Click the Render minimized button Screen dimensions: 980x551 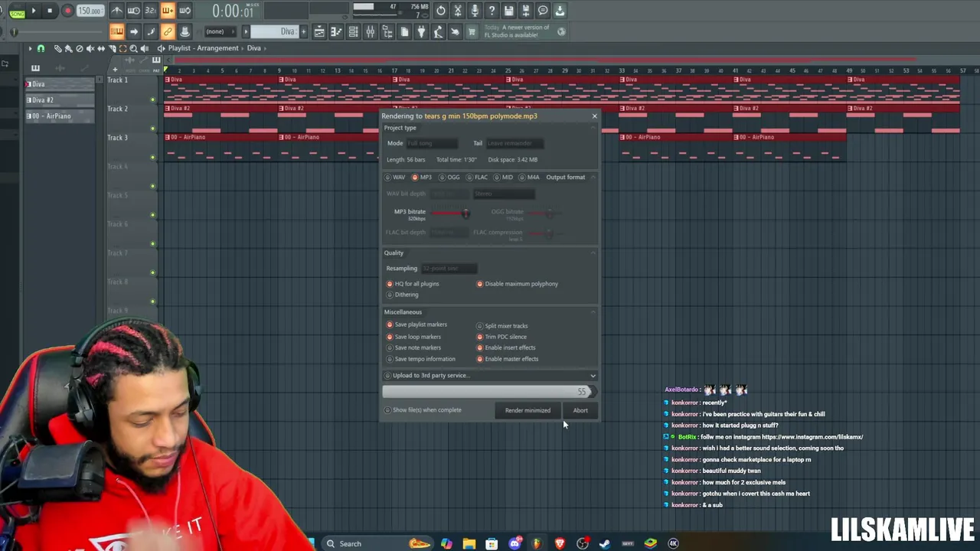pos(528,410)
